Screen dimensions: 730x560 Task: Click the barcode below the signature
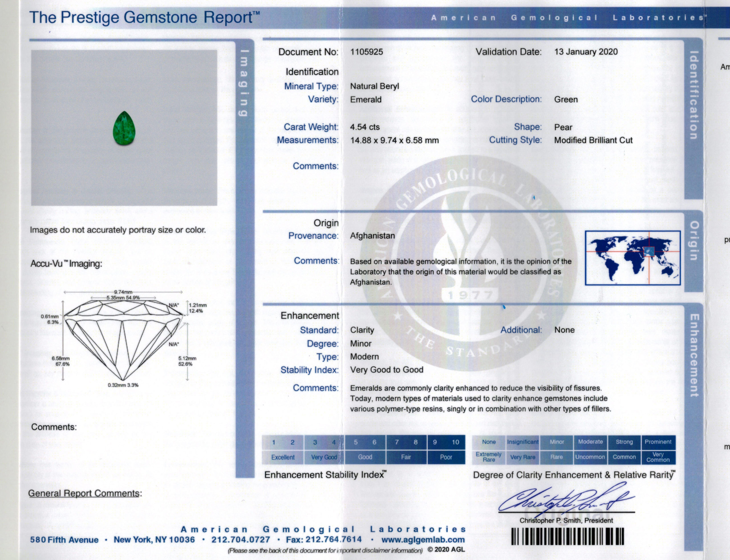click(x=567, y=537)
